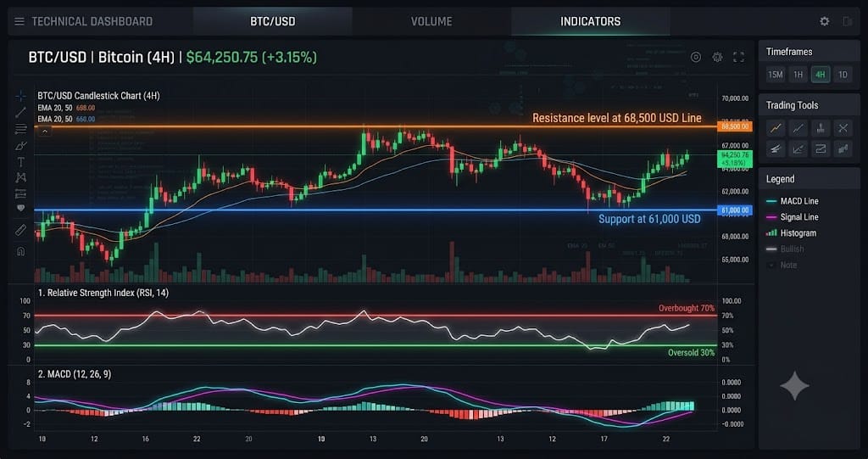Switch timeframe to 15M
This screenshot has width=868, height=459.
click(x=776, y=75)
